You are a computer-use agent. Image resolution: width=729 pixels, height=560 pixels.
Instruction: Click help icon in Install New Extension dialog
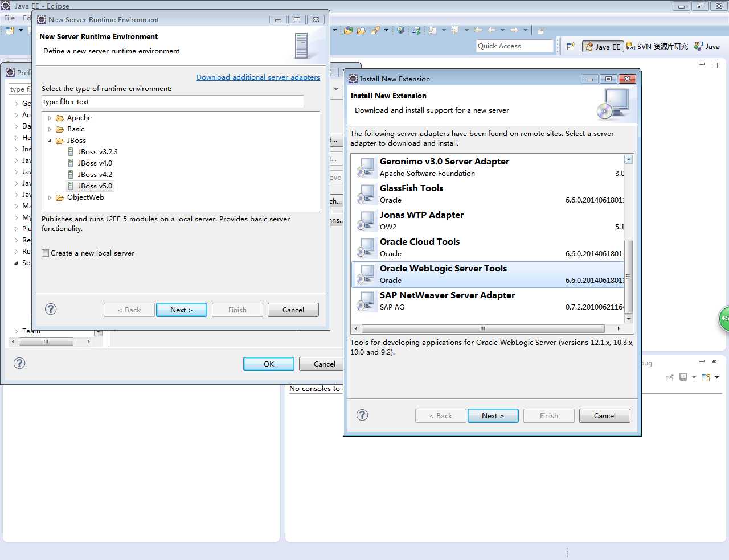pyautogui.click(x=362, y=415)
